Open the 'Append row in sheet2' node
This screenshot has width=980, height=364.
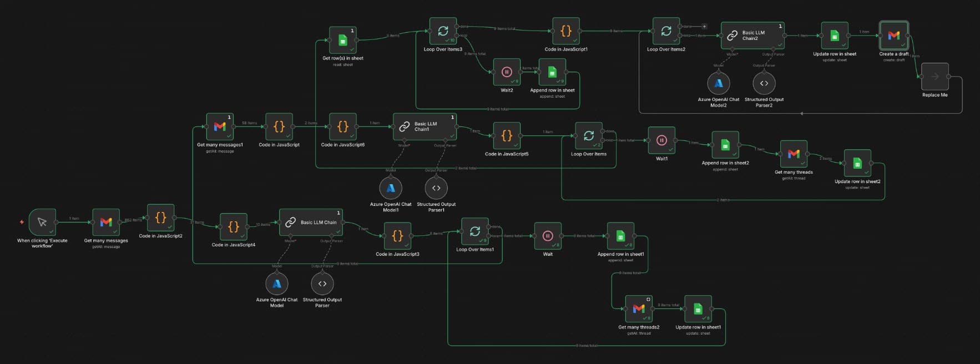[x=725, y=145]
